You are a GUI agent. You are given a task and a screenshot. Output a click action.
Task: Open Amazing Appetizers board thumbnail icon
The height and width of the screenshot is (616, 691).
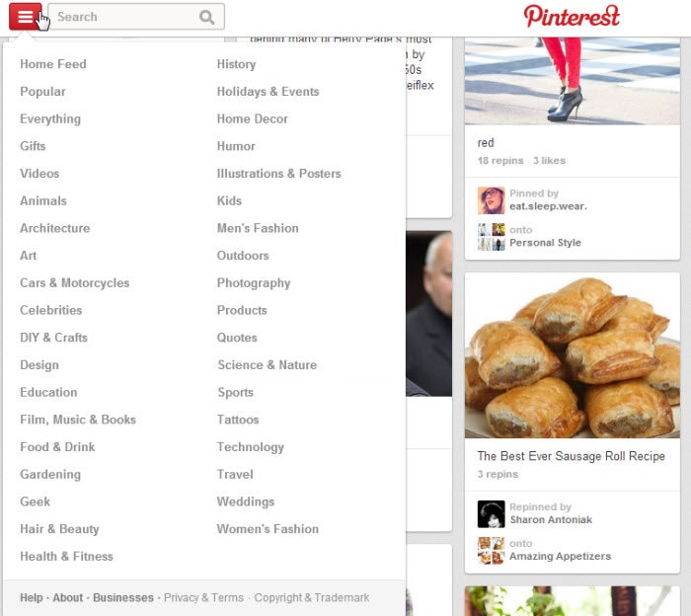point(491,550)
